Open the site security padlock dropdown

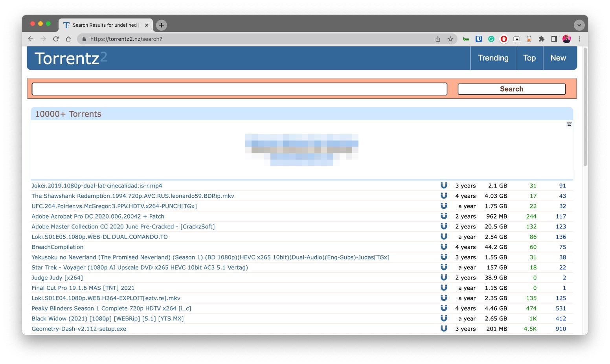(84, 39)
